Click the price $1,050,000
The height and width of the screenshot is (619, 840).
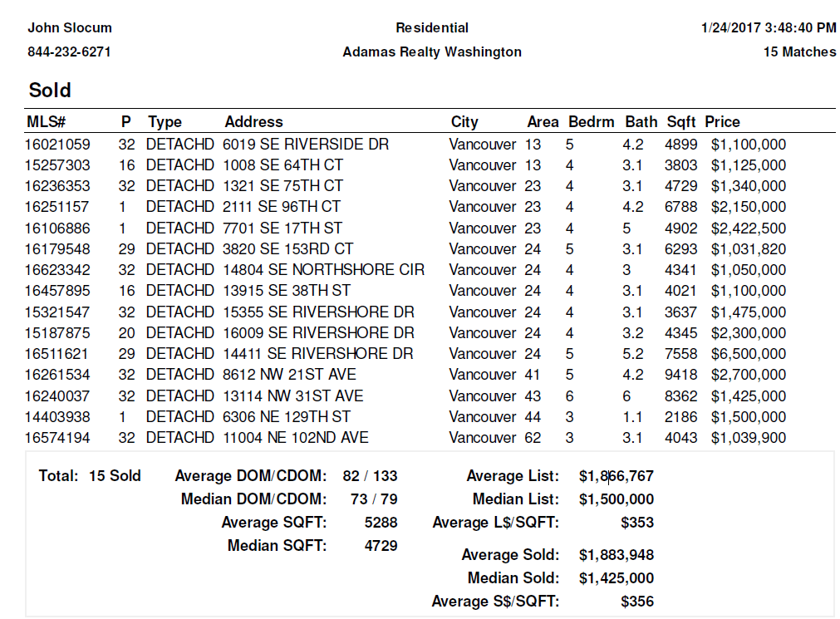749,271
